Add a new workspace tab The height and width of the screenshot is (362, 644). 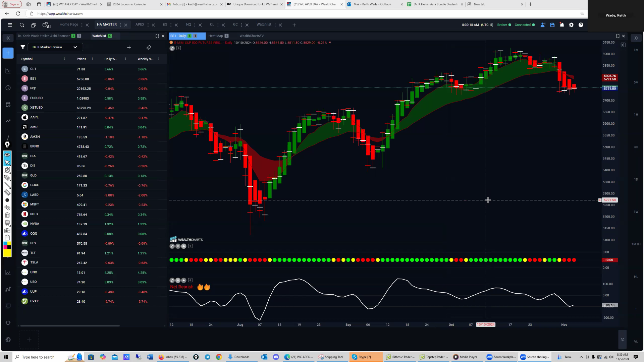click(x=294, y=25)
